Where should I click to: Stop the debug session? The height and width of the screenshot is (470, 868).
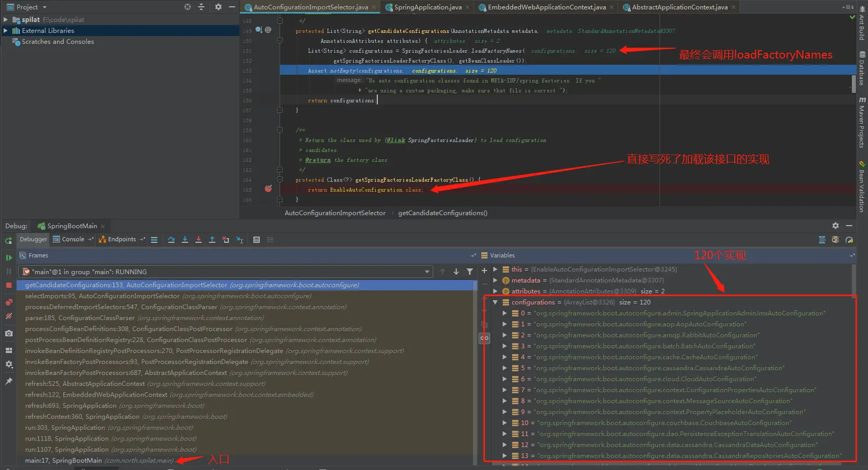click(8, 285)
